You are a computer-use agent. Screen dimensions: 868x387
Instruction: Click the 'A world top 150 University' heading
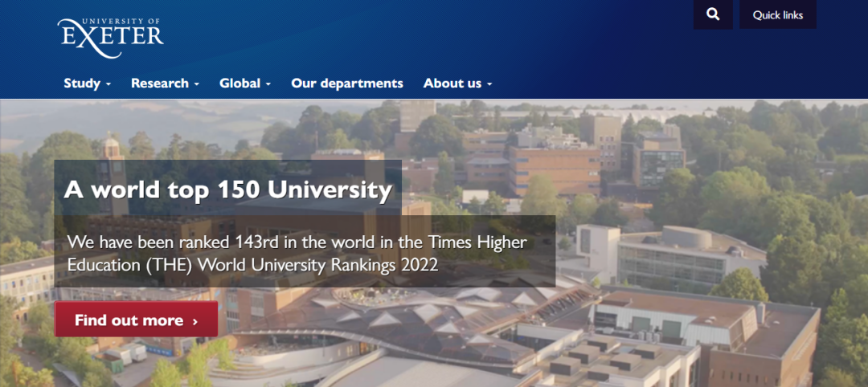[228, 190]
